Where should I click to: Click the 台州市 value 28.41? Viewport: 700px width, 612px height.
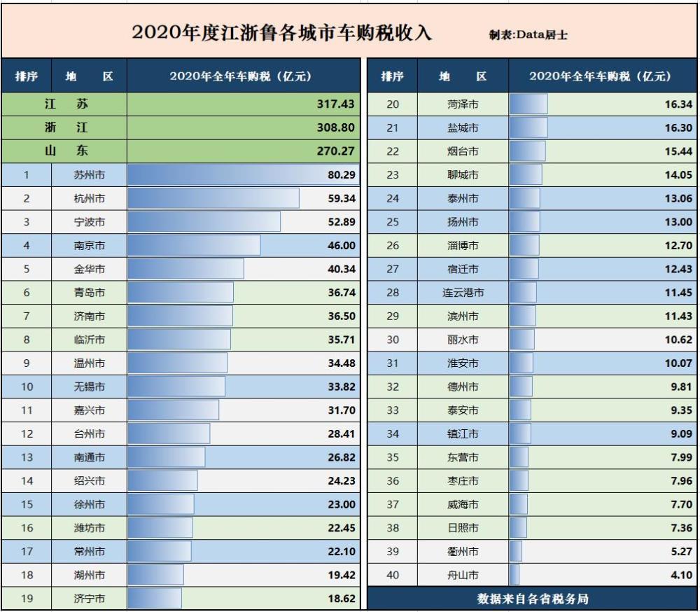point(342,433)
